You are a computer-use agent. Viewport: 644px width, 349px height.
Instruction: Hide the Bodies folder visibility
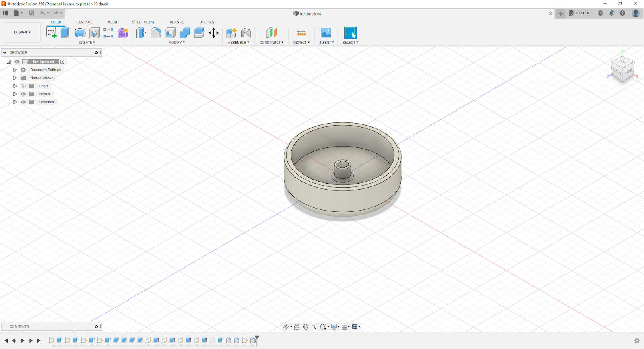[x=23, y=94]
